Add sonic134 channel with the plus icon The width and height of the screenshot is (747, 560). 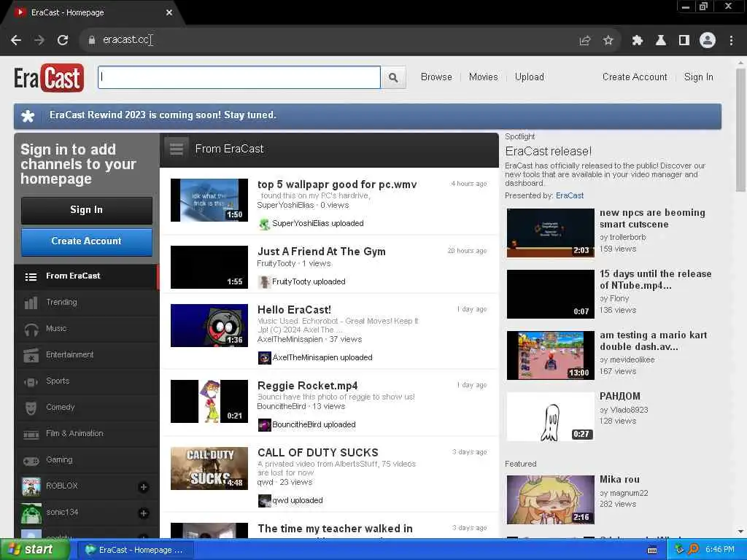point(144,513)
